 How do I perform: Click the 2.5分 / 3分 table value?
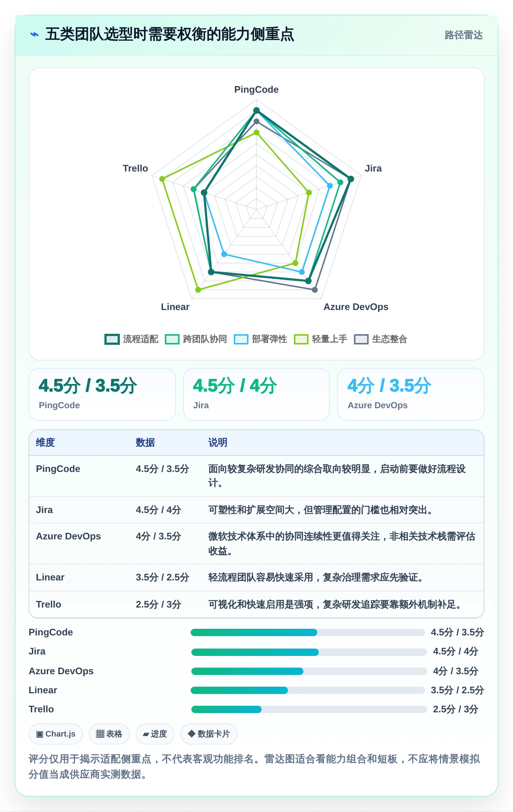(158, 604)
